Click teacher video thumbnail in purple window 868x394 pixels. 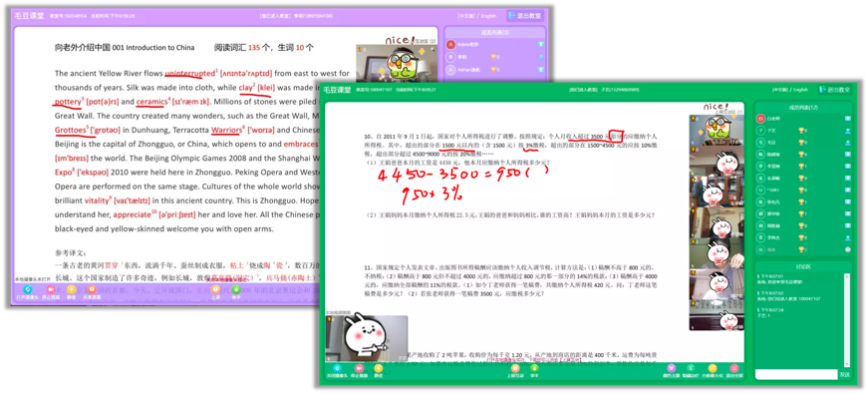tap(396, 63)
